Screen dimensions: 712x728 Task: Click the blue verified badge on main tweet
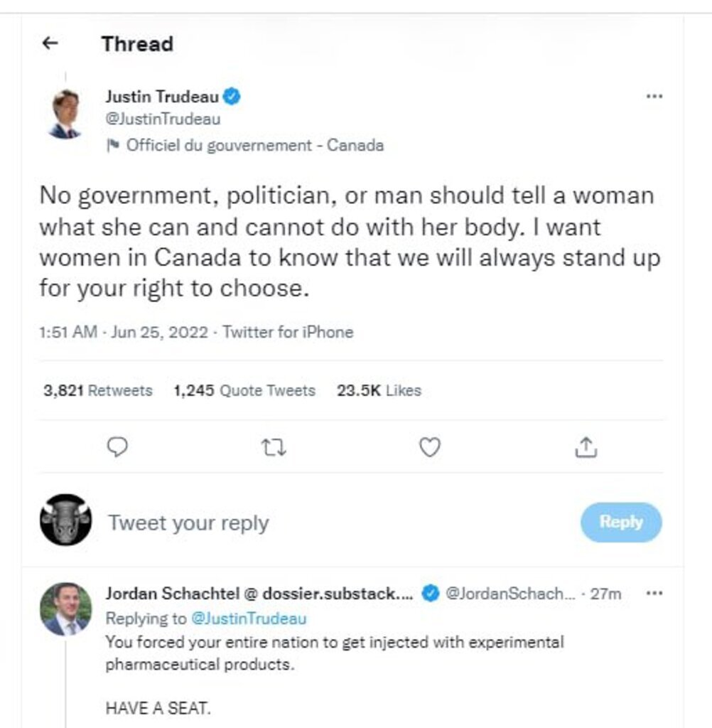coord(232,96)
